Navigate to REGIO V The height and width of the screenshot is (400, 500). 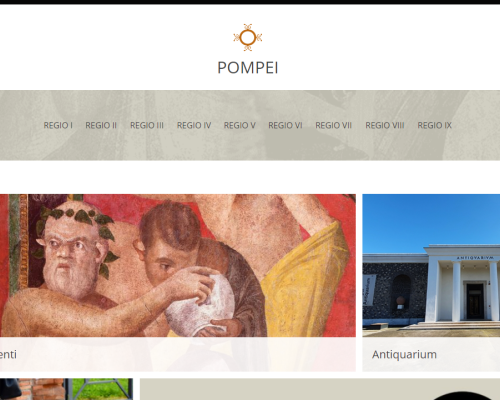pos(240,125)
